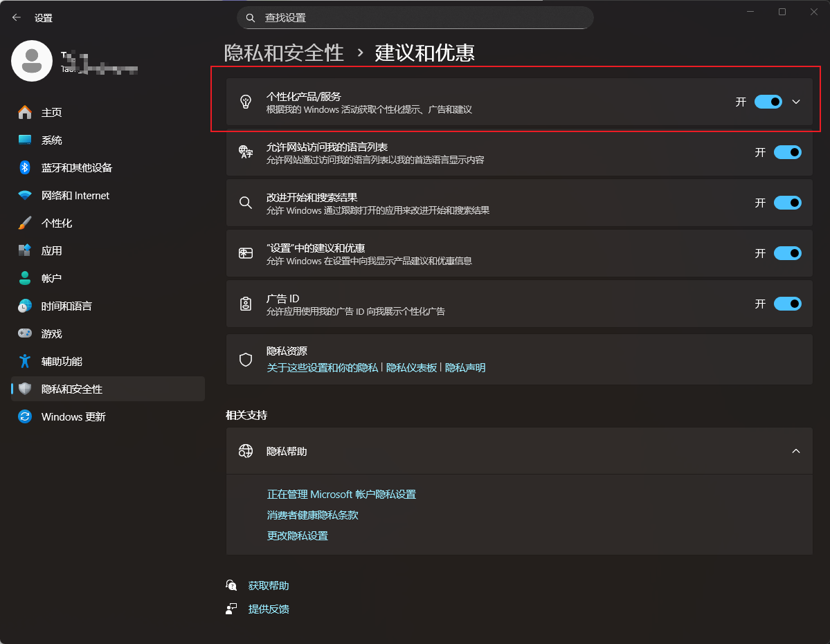This screenshot has width=830, height=644.
Task: Click the person icon for 帐户
Action: pos(25,278)
